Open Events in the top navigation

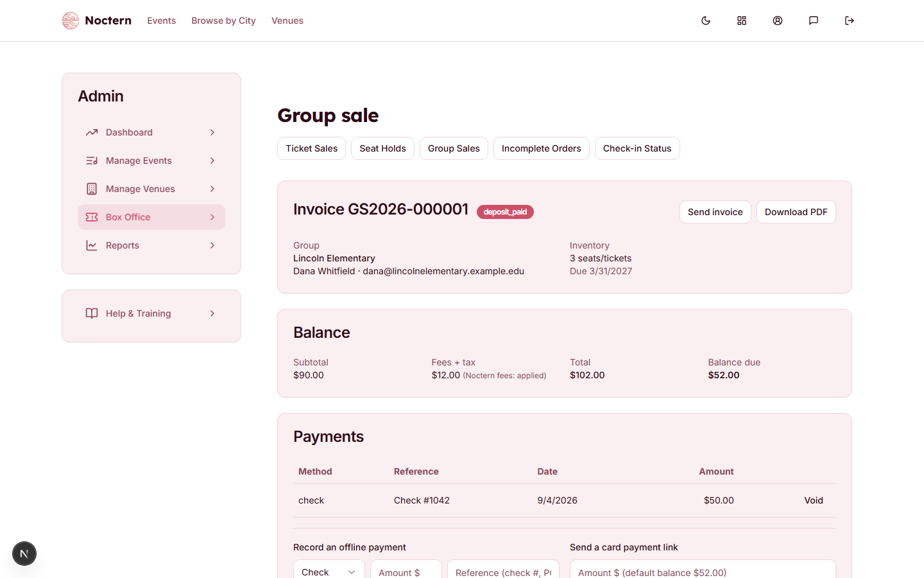pyautogui.click(x=161, y=21)
